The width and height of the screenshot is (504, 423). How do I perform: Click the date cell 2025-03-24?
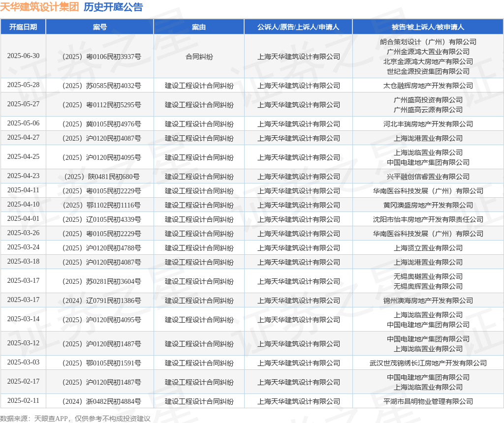coord(23,247)
